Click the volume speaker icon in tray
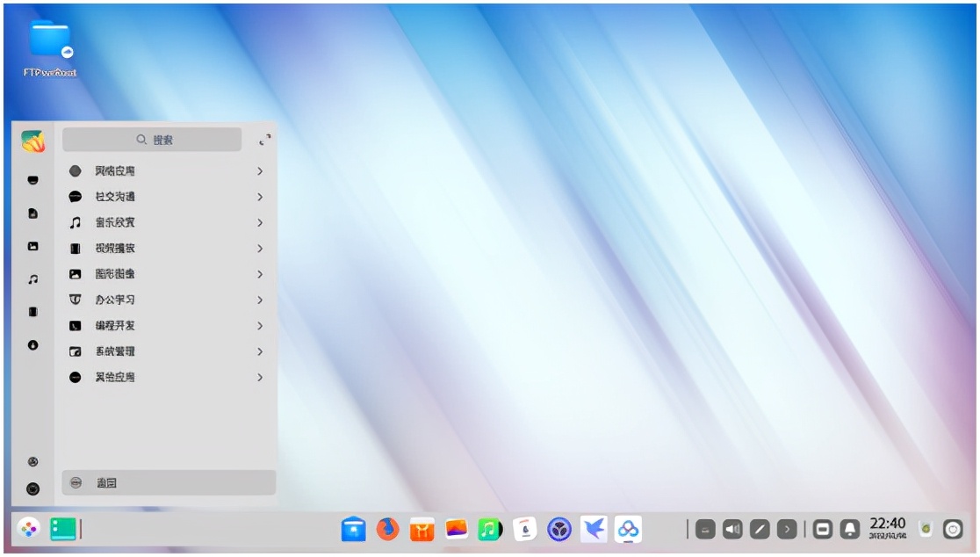 pos(732,529)
